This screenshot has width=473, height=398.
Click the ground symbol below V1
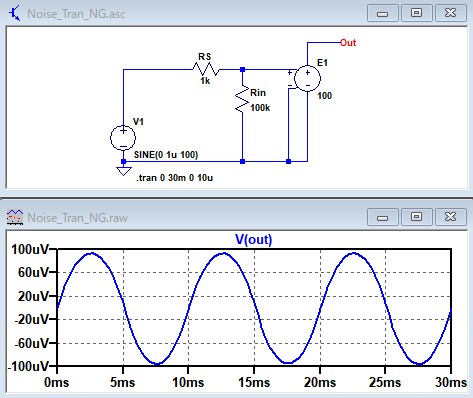click(x=123, y=170)
